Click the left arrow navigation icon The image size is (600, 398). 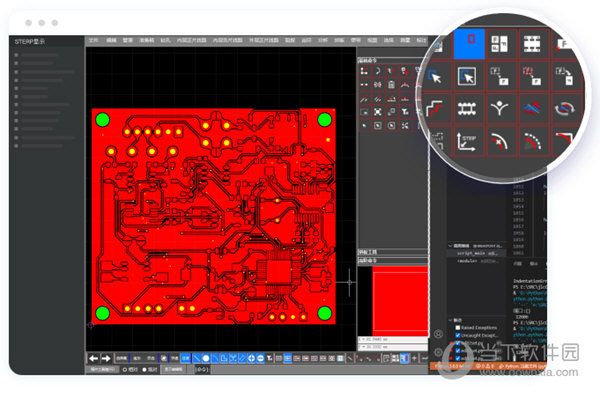[93, 359]
